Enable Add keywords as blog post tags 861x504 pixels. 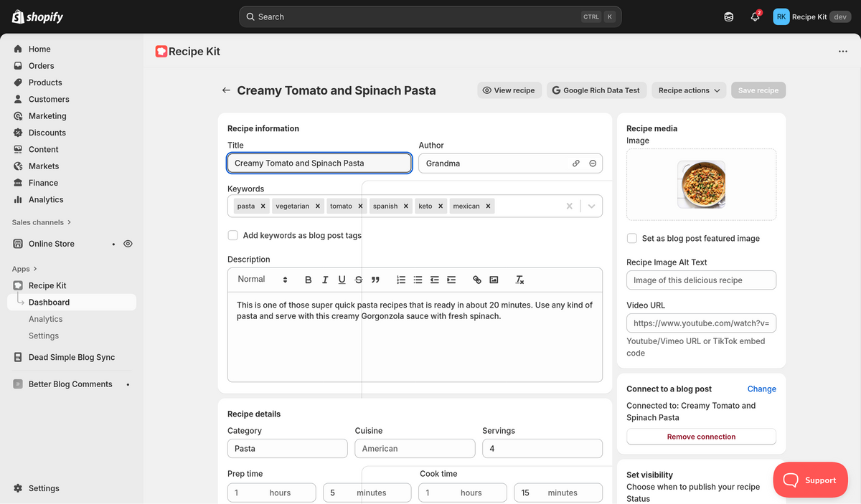point(233,235)
